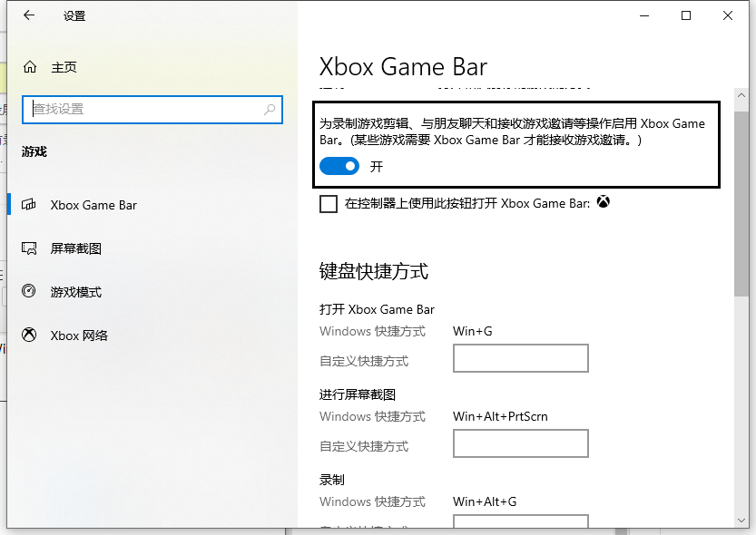Click the 录制 label
Viewport: 756px width, 535px height.
(332, 480)
